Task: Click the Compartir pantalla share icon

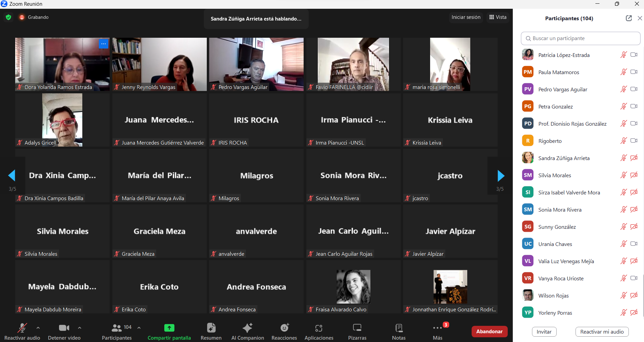Action: coord(169,328)
